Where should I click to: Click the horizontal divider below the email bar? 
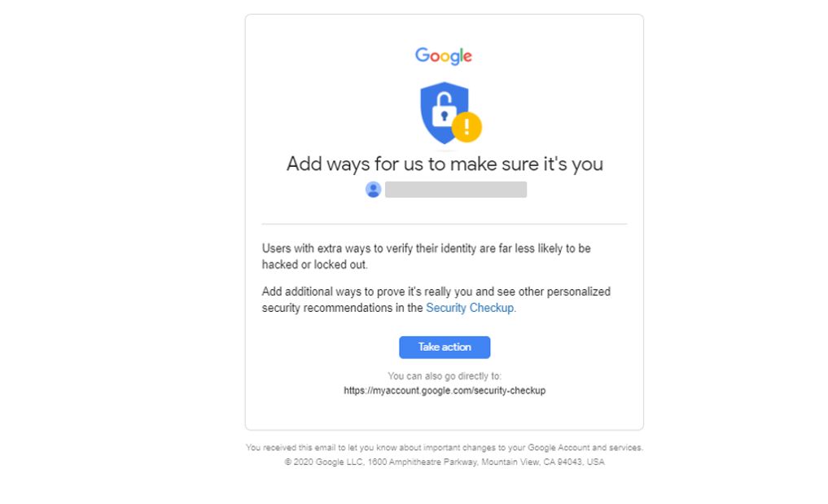(445, 224)
